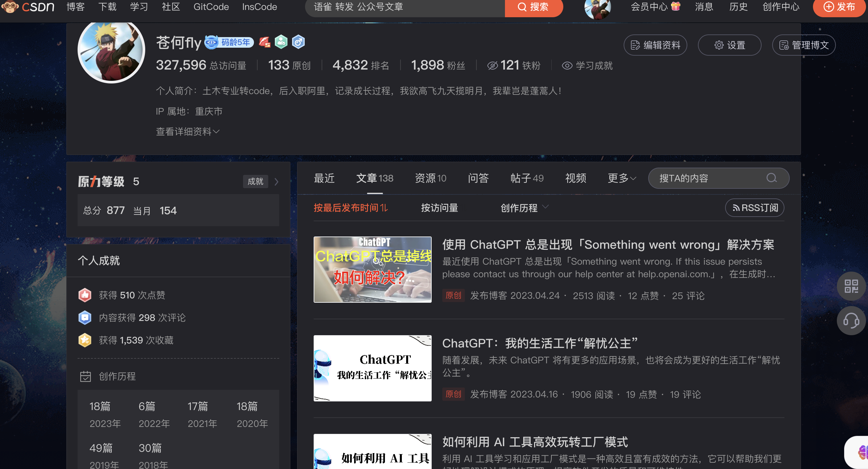Select the 文章 138 tab
868x469 pixels.
coord(375,178)
